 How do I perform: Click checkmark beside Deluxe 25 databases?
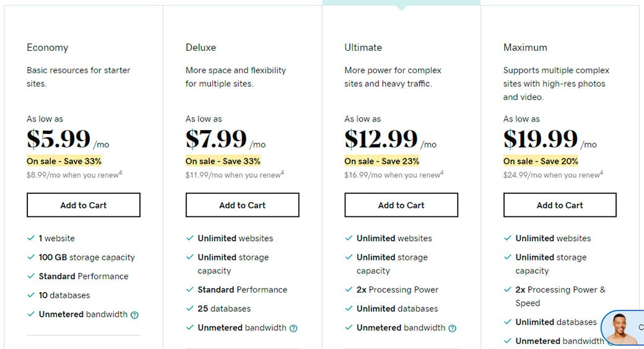pyautogui.click(x=190, y=309)
